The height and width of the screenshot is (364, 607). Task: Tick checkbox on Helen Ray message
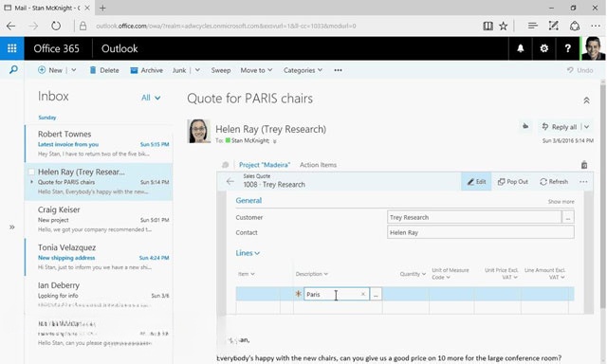click(31, 172)
